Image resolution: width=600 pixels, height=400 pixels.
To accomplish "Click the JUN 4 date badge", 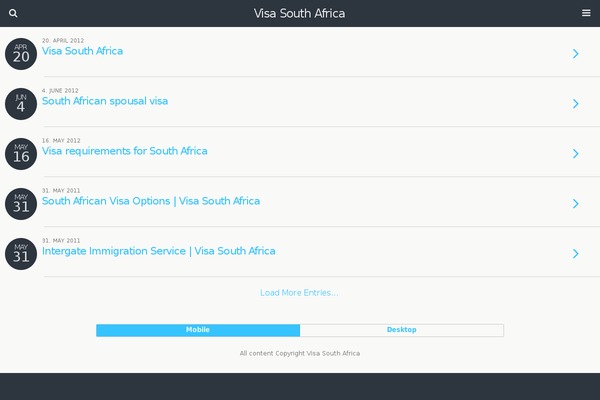I will coord(21,104).
